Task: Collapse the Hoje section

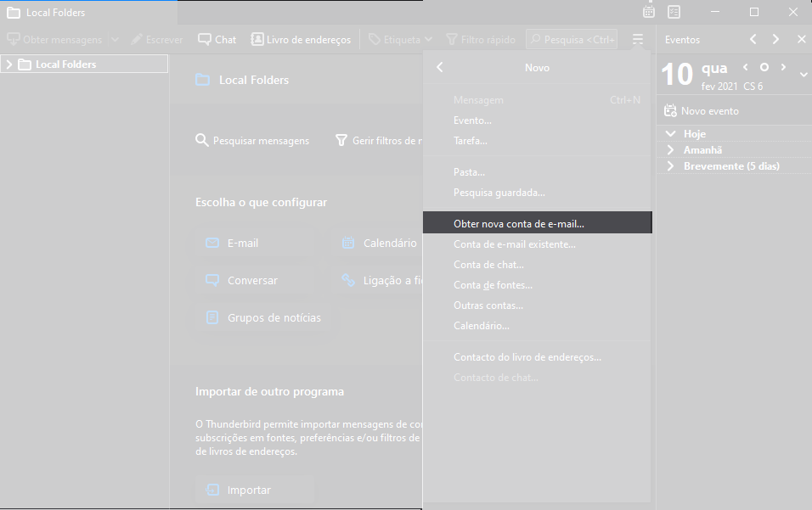Action: click(671, 134)
